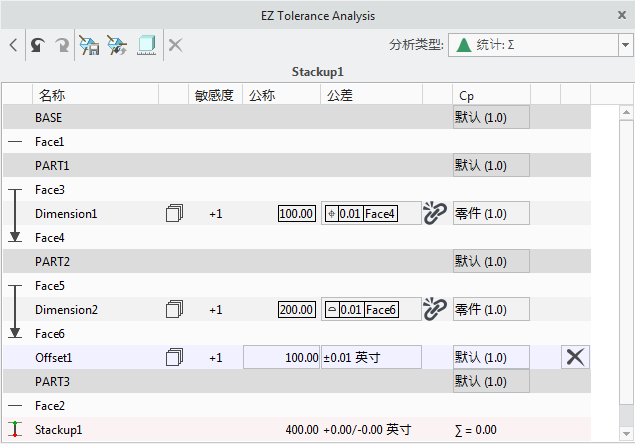Screen dimensions: 635x444
Task: Click the Dimension2 tolerance box with Face6
Action: (370, 310)
